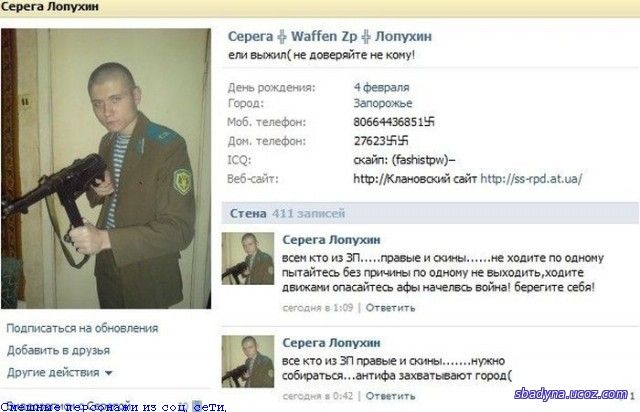Click the profile name heading with Waffen Zp
The image size is (640, 412).
329,36
